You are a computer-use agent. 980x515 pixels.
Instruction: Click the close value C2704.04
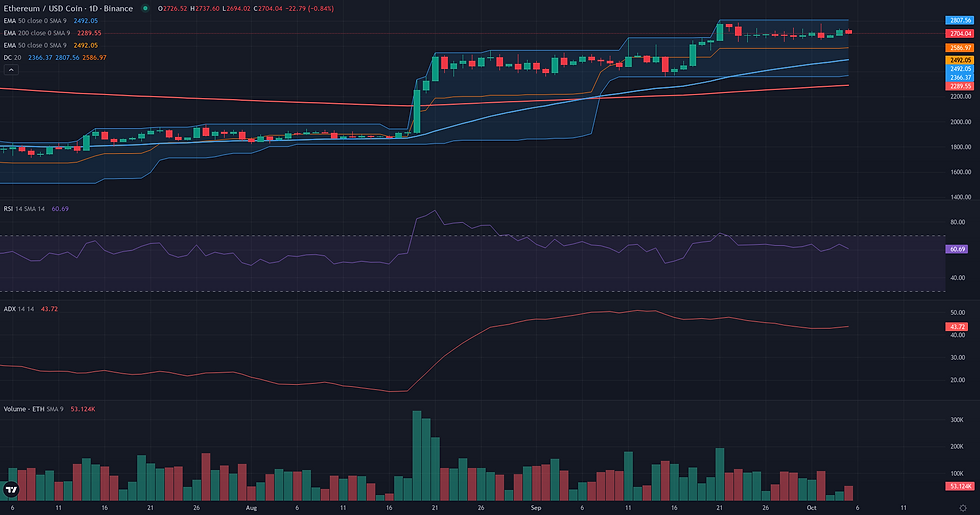pyautogui.click(x=268, y=9)
